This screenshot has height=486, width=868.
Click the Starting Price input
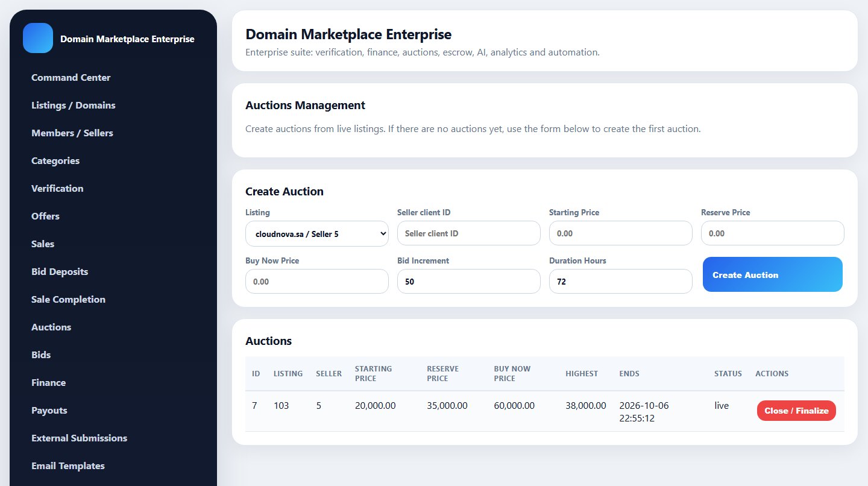(x=621, y=233)
